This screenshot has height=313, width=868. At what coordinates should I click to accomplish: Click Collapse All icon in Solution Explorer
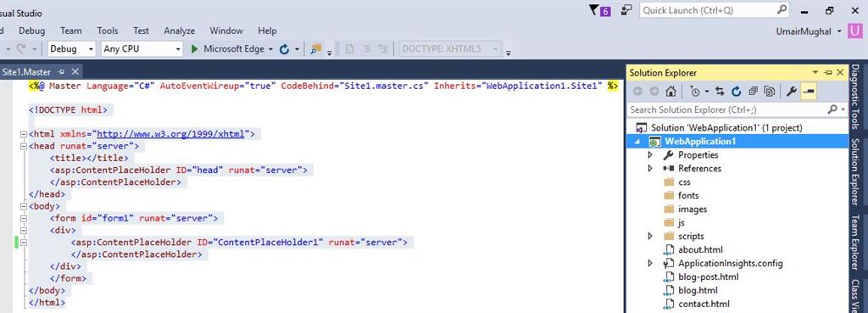point(753,92)
